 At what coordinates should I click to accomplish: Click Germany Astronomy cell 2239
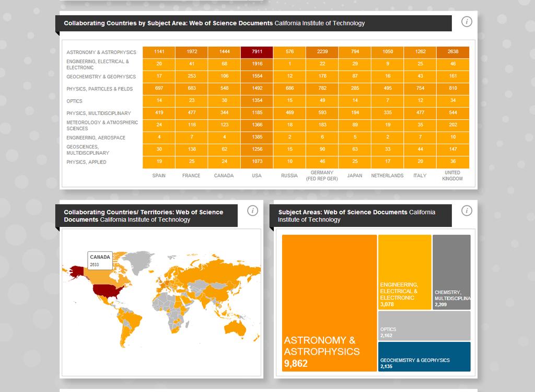click(x=322, y=52)
